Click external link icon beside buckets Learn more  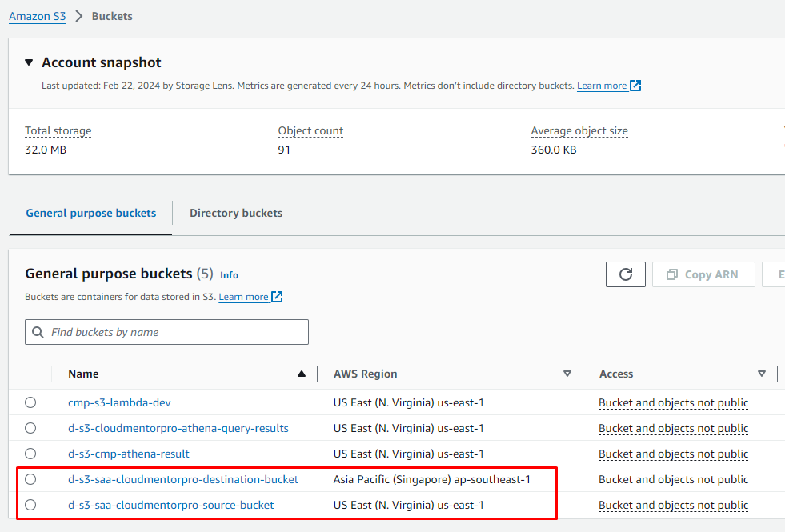277,297
